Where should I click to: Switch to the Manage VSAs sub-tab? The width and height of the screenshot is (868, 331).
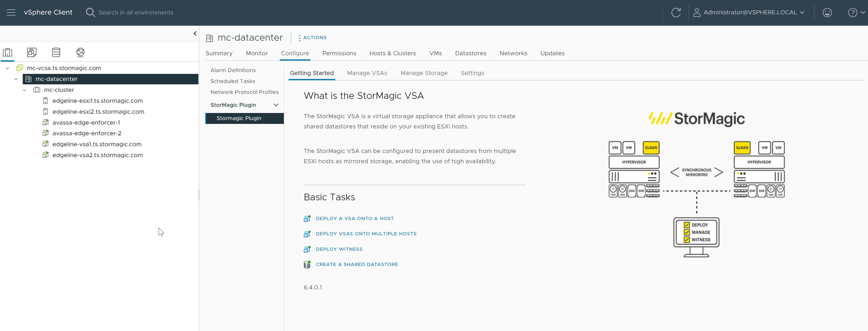click(x=367, y=73)
